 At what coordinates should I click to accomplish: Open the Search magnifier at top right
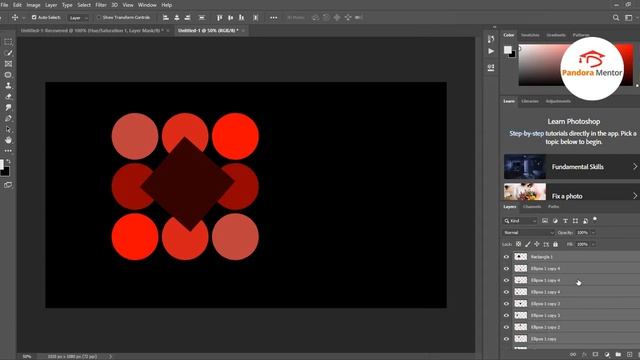(x=616, y=18)
